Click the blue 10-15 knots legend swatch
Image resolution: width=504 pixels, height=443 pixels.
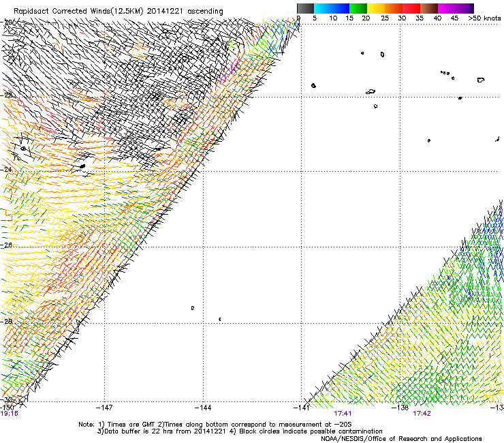(x=341, y=8)
